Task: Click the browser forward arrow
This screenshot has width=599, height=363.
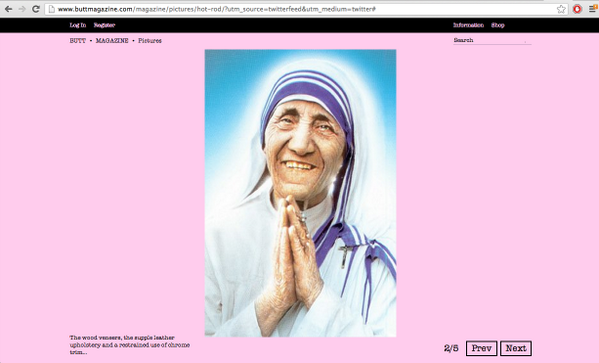Action: pos(22,9)
